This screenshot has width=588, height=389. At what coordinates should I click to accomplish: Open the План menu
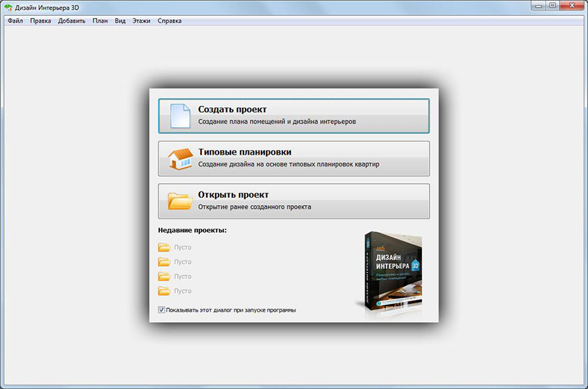tap(100, 21)
